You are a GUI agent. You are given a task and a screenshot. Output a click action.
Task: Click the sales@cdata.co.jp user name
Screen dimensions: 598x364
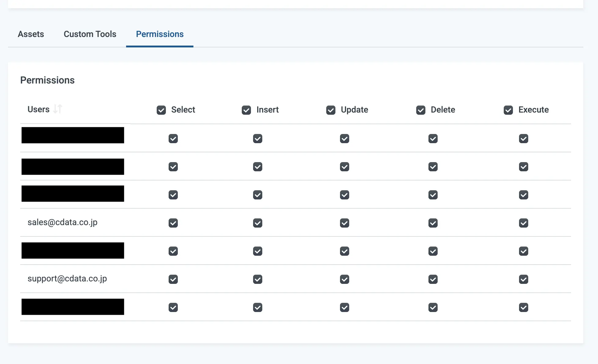[62, 222]
